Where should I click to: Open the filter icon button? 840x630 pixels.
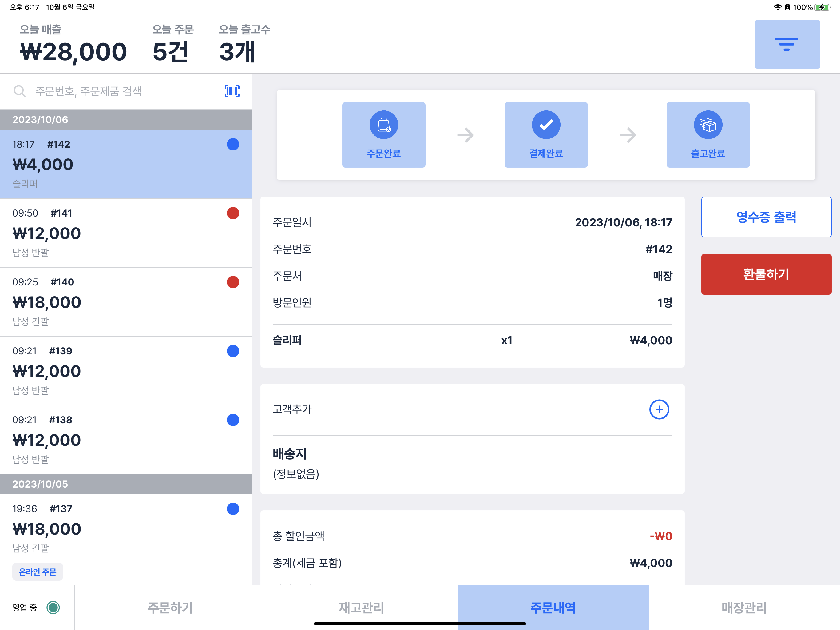point(787,45)
